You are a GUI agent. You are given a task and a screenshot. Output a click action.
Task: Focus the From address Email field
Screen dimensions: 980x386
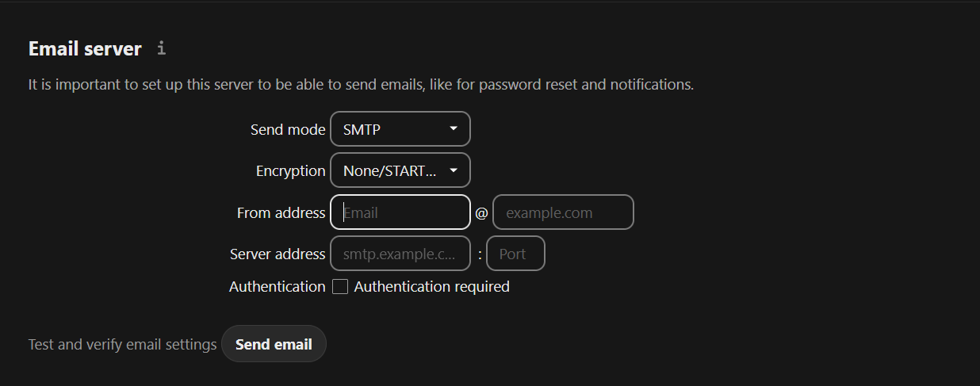point(400,212)
